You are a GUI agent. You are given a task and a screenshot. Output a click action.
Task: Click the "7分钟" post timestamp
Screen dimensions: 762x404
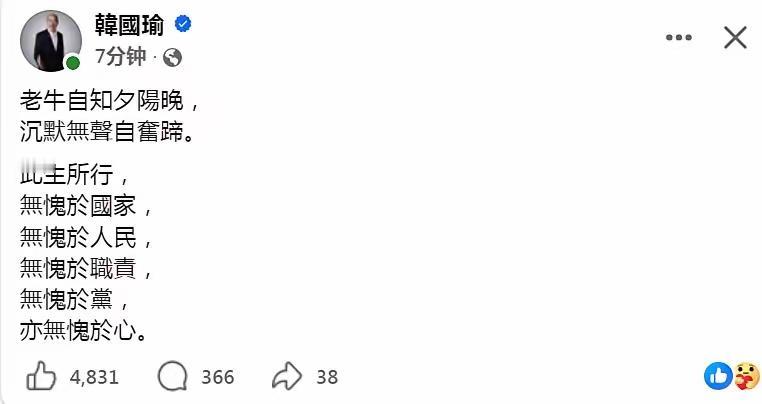point(120,57)
